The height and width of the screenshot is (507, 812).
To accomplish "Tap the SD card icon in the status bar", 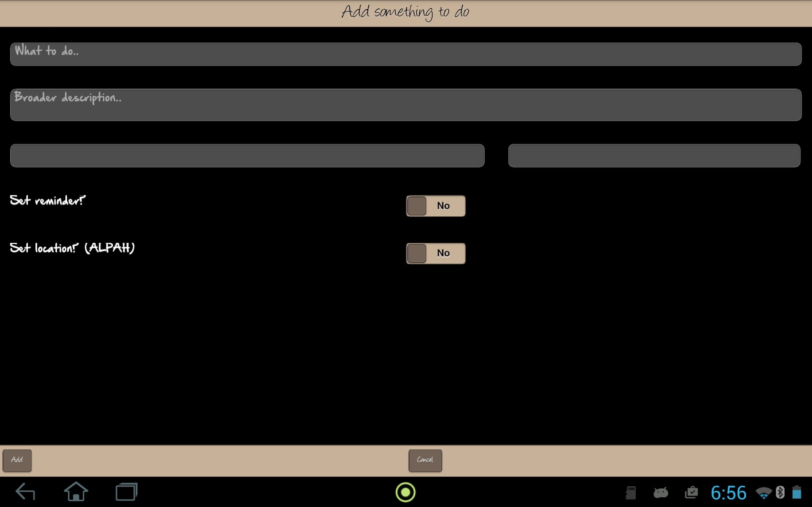I will 630,492.
